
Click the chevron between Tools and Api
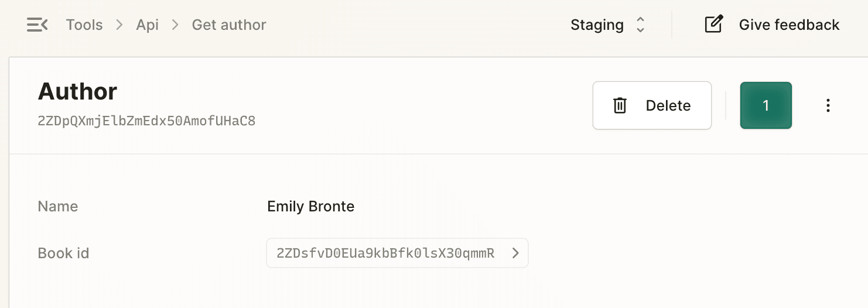pyautogui.click(x=119, y=25)
